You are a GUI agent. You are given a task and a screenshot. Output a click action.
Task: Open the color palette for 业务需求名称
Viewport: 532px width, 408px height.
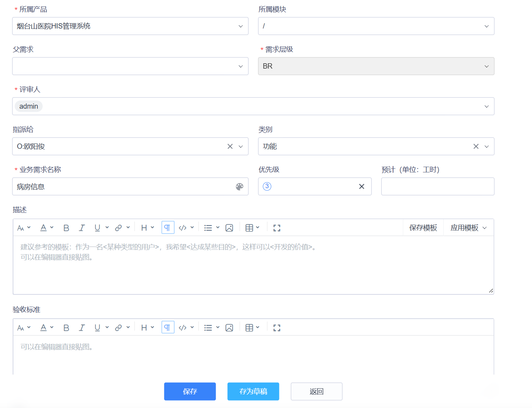[x=240, y=186]
